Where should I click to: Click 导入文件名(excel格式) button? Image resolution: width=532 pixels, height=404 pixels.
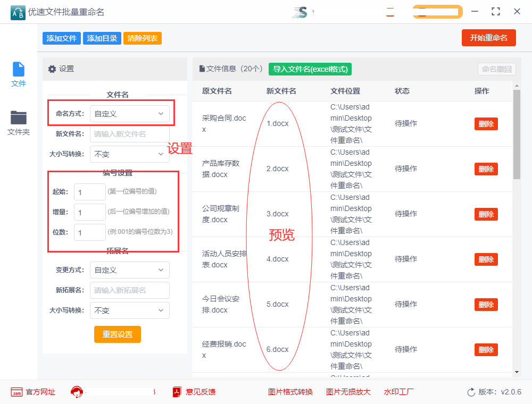pos(310,70)
